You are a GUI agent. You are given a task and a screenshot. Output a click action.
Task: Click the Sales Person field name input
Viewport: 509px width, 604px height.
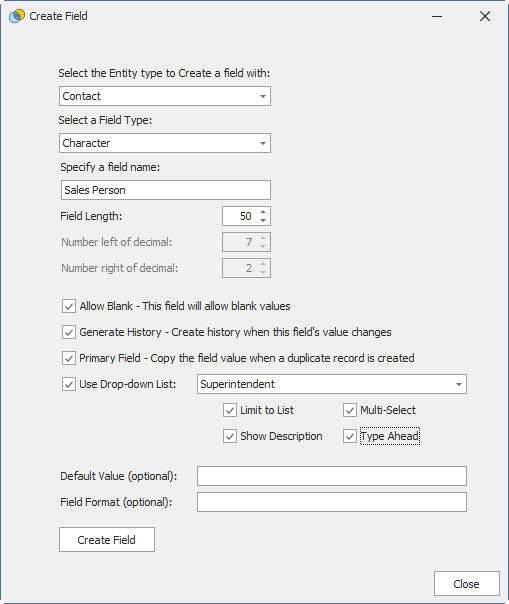pos(166,190)
